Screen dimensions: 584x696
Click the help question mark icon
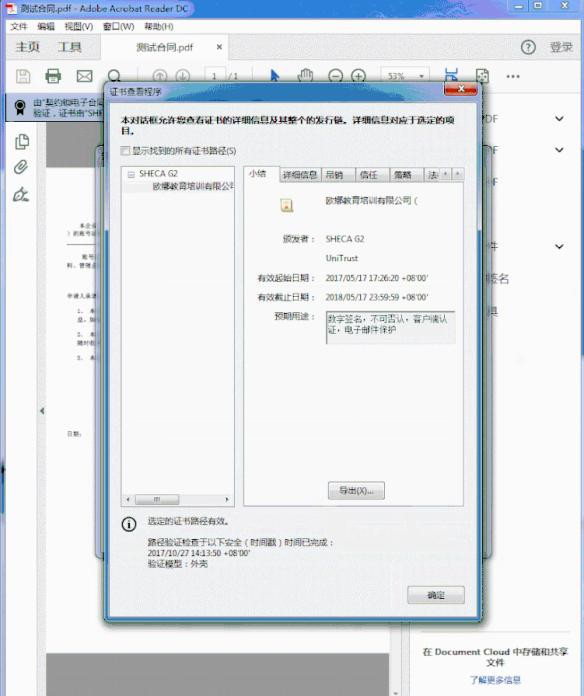click(528, 47)
